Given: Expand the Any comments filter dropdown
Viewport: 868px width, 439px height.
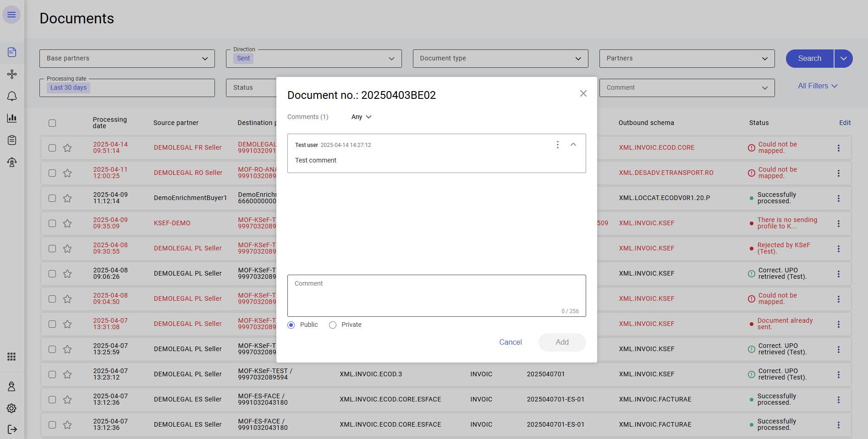Looking at the screenshot, I should click(x=361, y=117).
